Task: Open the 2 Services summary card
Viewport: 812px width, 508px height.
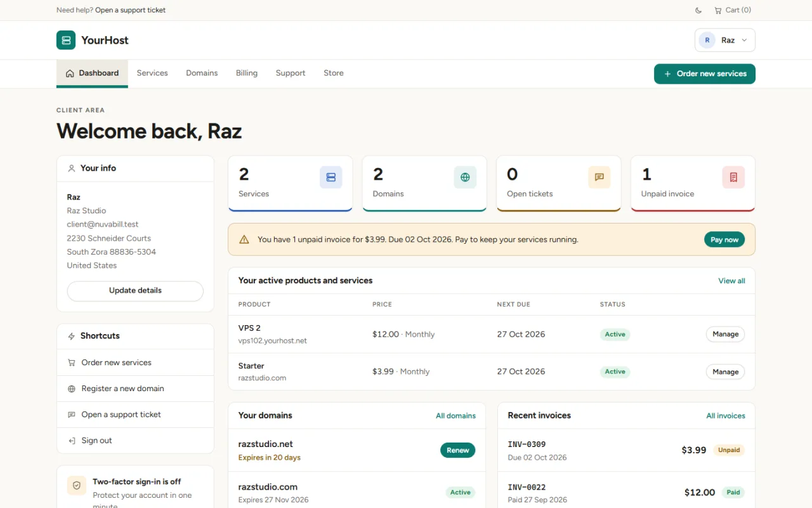Action: click(x=290, y=184)
